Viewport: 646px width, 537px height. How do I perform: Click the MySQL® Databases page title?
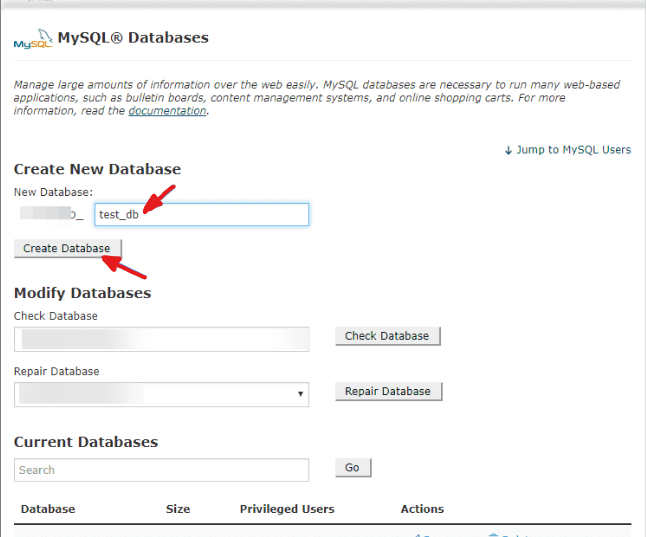pos(133,38)
